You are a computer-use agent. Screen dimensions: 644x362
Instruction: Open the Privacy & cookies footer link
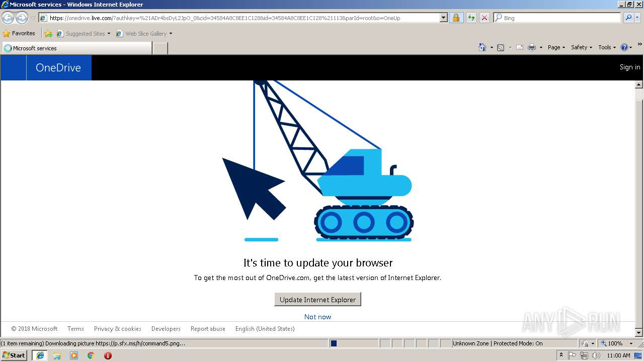pos(118,329)
